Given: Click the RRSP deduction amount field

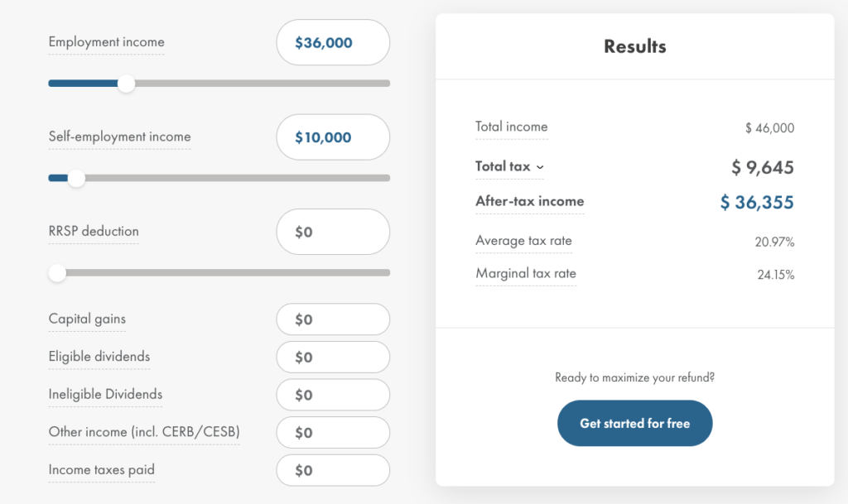Looking at the screenshot, I should pyautogui.click(x=333, y=232).
